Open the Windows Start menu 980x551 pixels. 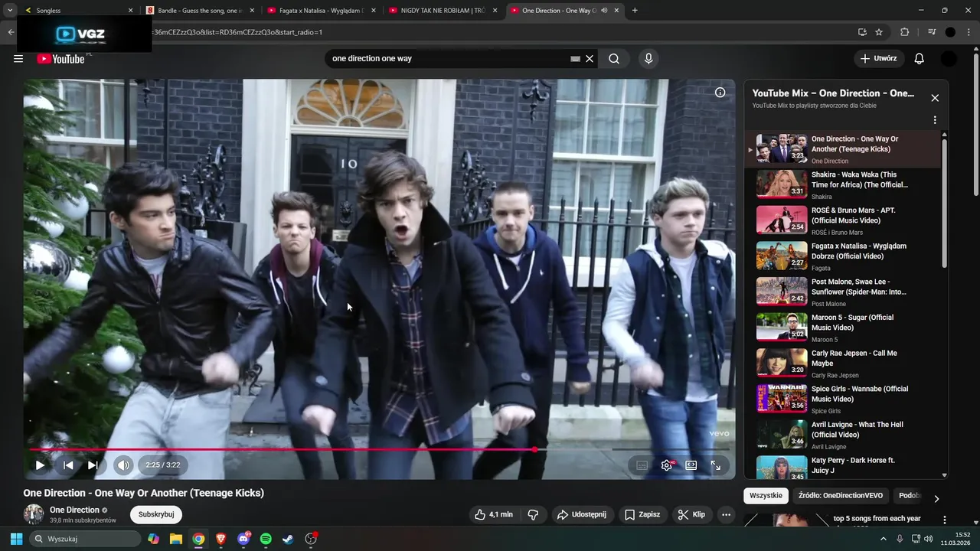[16, 539]
